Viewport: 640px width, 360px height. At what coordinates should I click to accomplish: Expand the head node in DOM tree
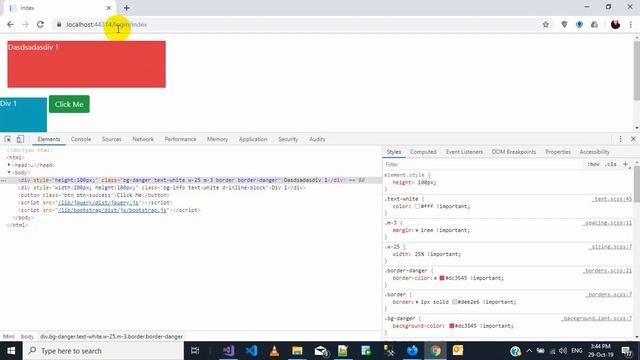9,165
